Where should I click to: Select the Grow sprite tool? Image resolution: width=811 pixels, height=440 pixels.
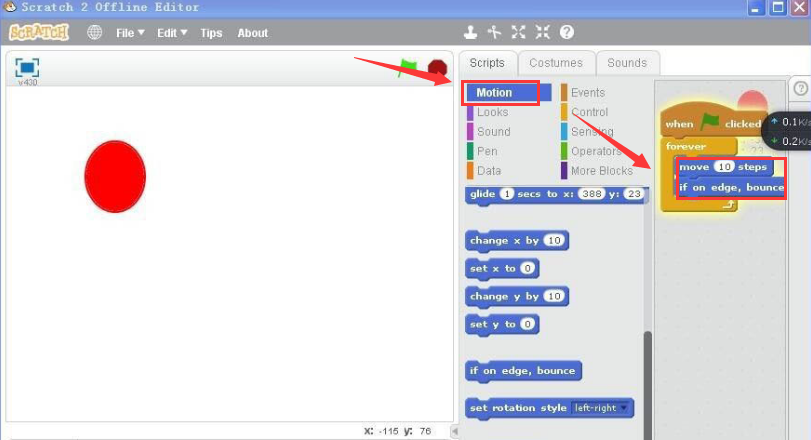[x=518, y=32]
